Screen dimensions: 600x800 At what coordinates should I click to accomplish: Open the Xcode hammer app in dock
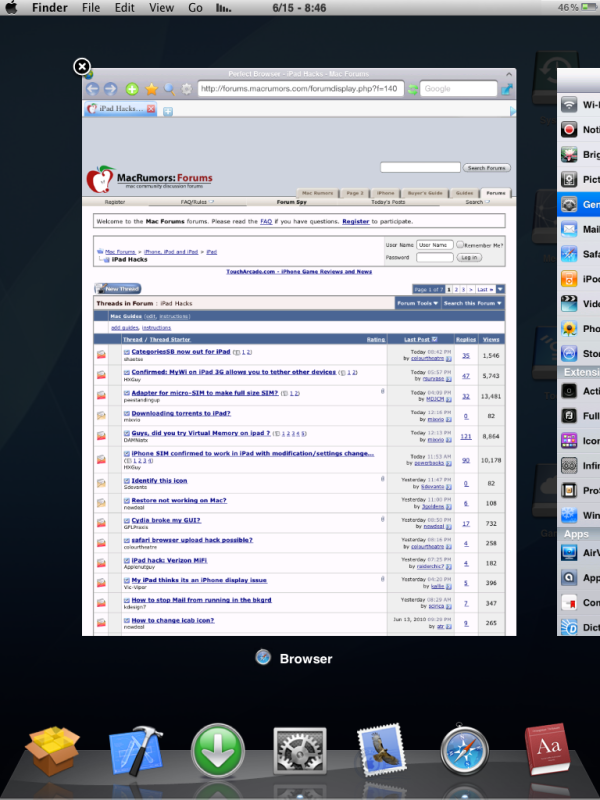(x=135, y=752)
